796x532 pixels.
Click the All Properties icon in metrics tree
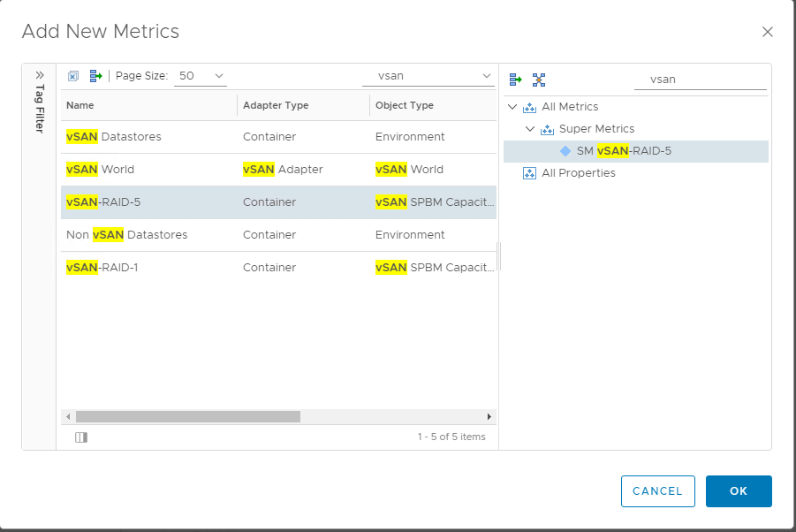[x=529, y=173]
